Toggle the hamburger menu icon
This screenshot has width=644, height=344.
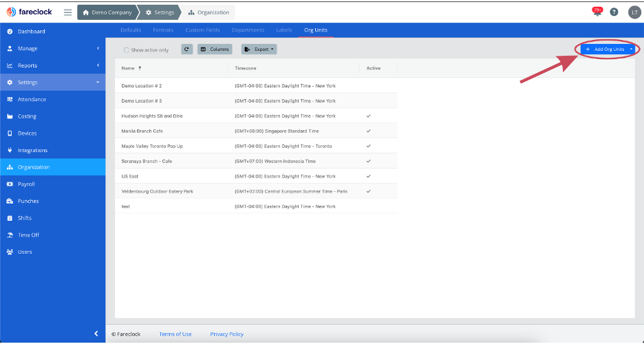(x=67, y=12)
